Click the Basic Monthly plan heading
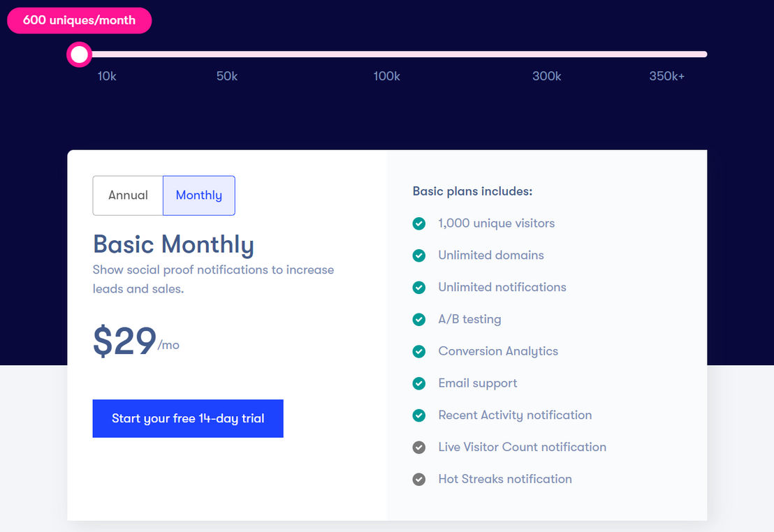This screenshot has height=532, width=774. point(173,244)
